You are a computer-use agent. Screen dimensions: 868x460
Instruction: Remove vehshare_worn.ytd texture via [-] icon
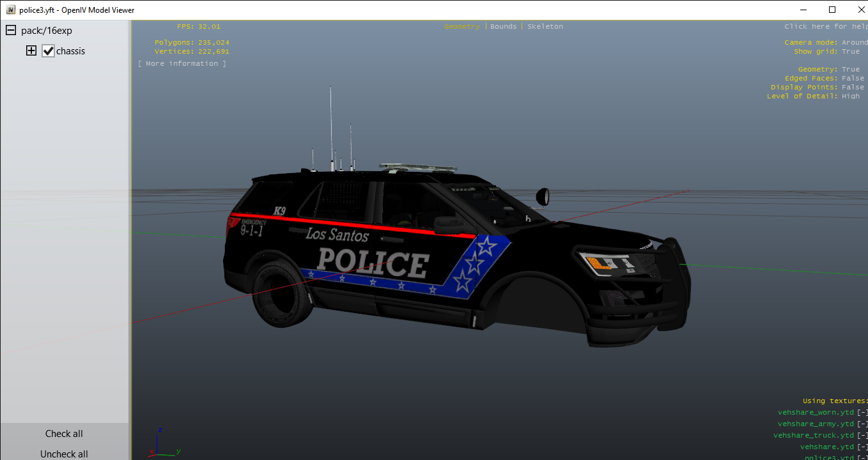(x=862, y=413)
